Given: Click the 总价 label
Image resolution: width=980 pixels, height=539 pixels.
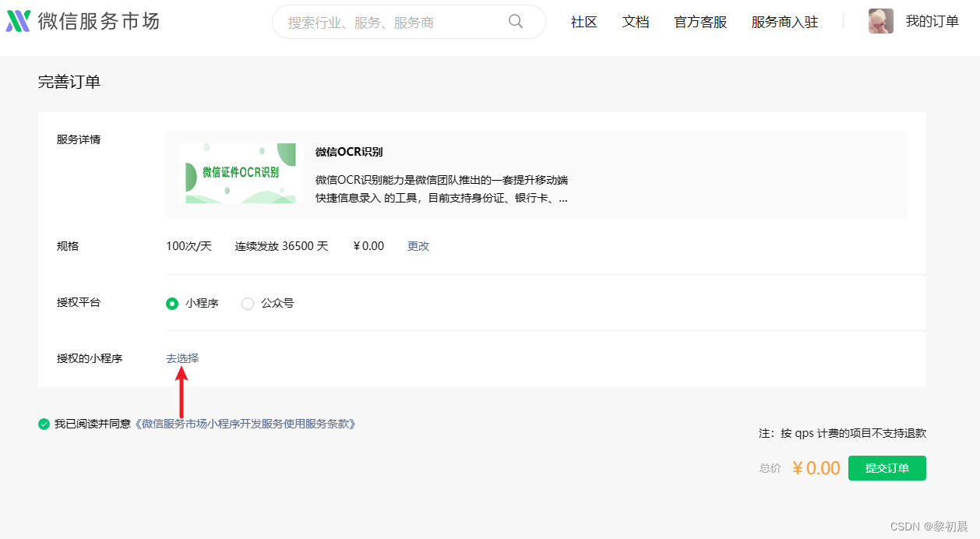Looking at the screenshot, I should coord(770,468).
